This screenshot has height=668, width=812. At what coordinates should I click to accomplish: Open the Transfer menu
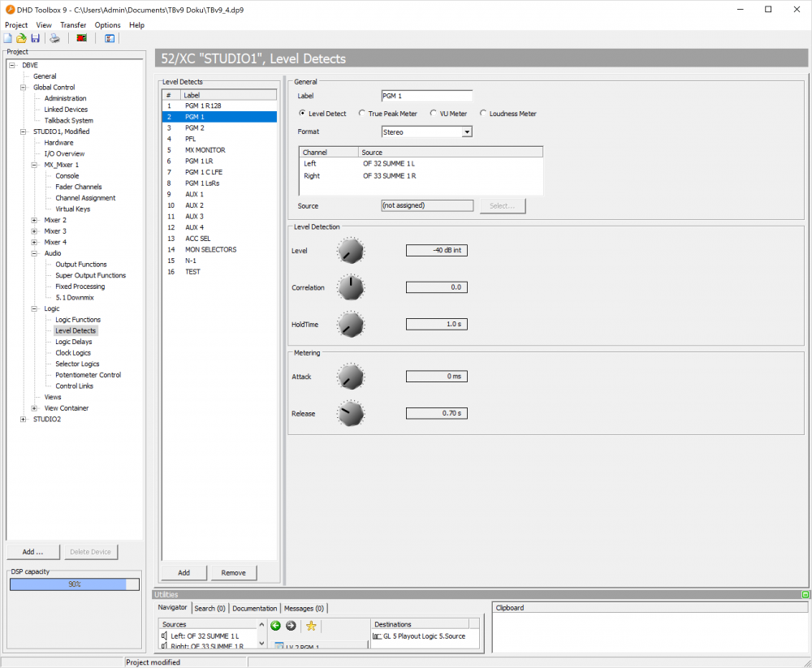[73, 25]
